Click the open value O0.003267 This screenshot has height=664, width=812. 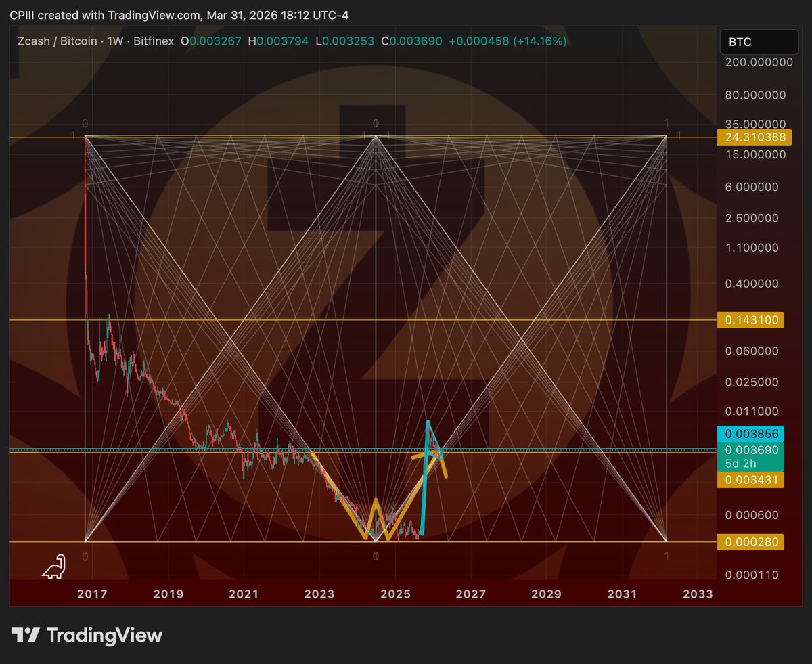pos(210,41)
